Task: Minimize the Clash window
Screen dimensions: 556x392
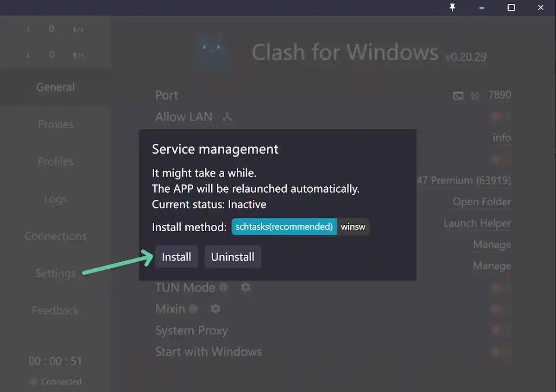Action: pyautogui.click(x=482, y=7)
